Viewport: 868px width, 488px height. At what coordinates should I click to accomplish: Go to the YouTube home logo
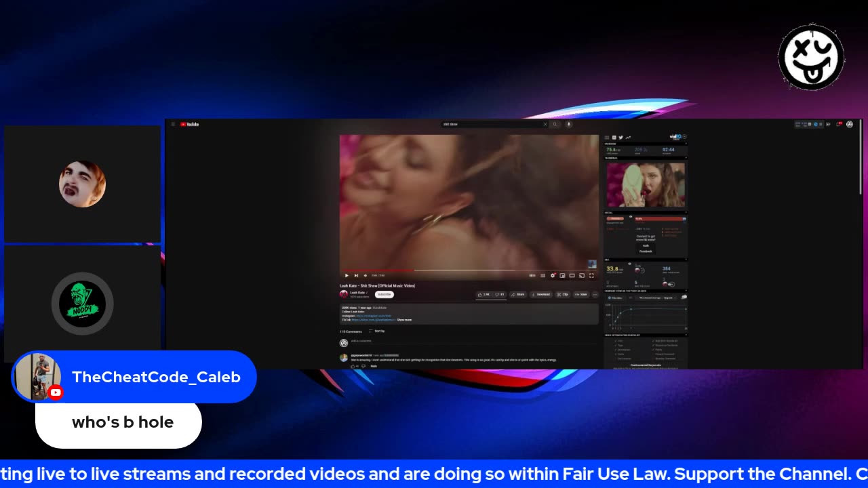(x=191, y=124)
